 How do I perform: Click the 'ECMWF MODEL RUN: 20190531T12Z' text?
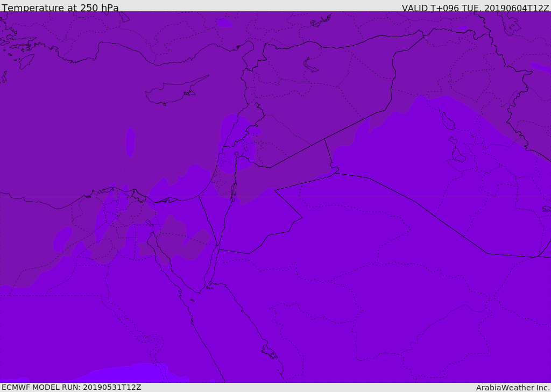point(72,387)
